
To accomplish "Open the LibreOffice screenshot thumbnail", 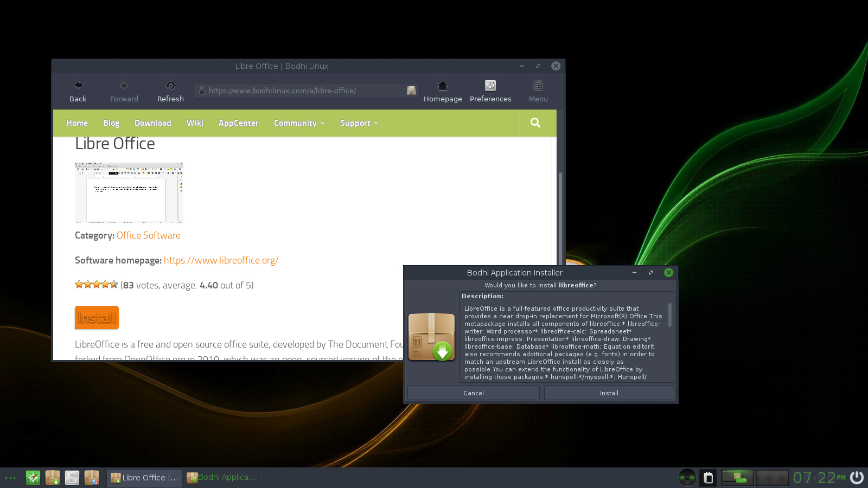I will (x=129, y=192).
